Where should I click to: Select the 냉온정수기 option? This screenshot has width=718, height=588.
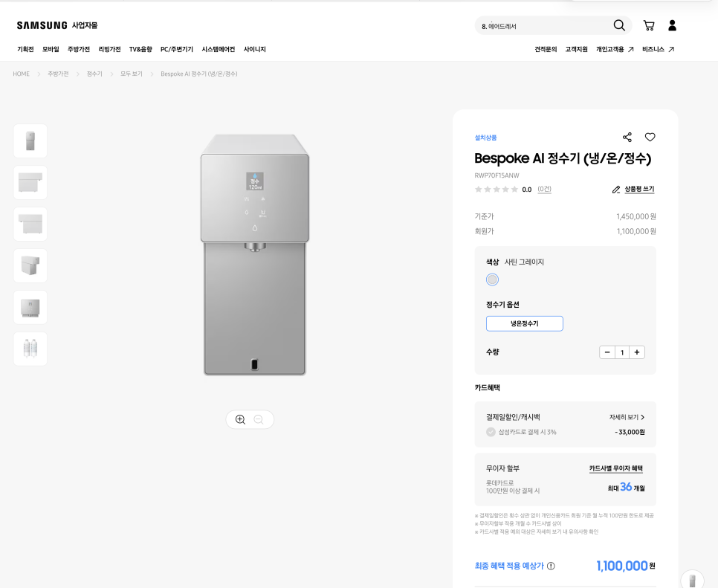[x=524, y=323]
